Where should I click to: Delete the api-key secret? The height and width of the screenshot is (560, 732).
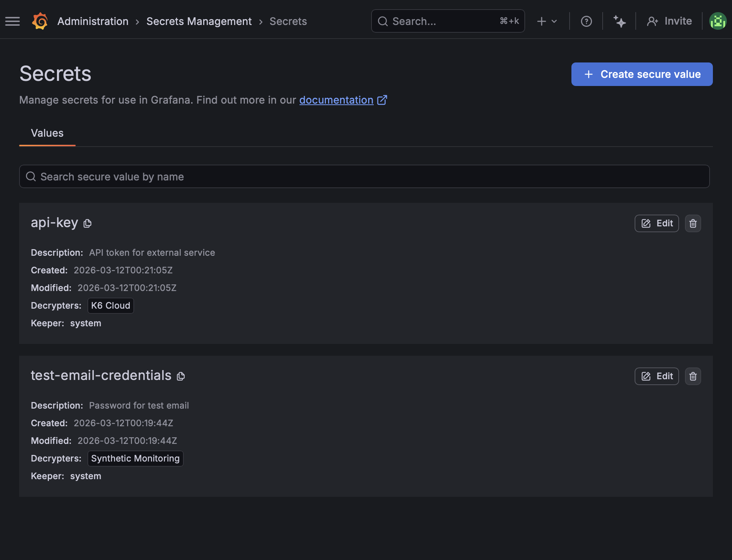pyautogui.click(x=693, y=223)
